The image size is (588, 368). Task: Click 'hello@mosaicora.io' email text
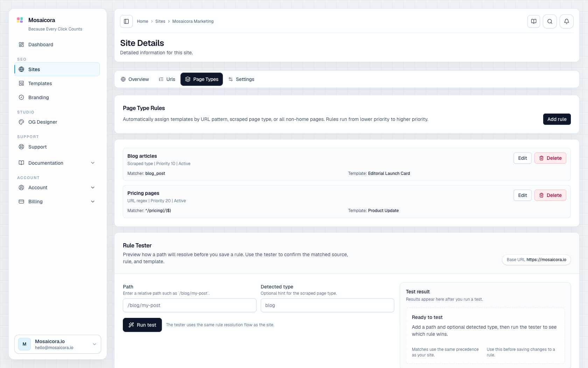coord(54,348)
